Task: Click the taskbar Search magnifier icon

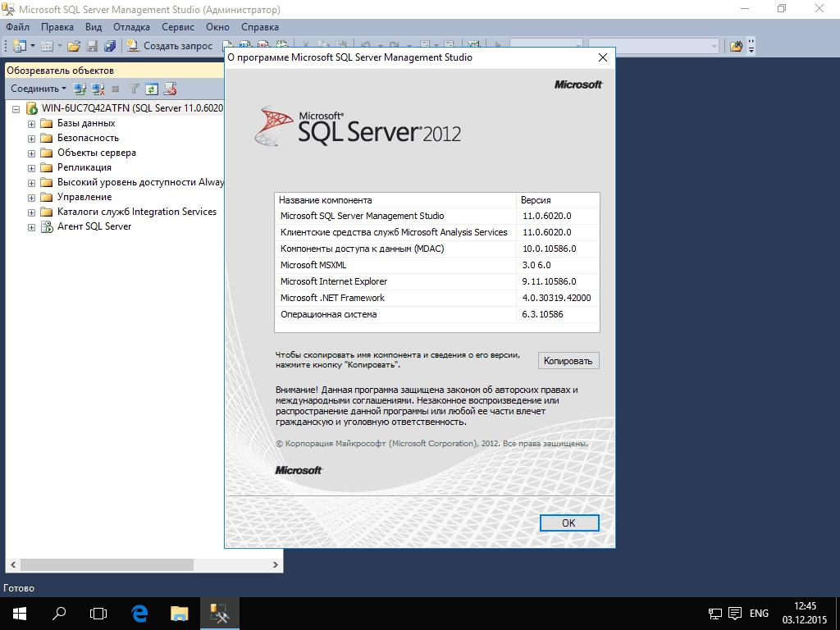Action: point(59,614)
